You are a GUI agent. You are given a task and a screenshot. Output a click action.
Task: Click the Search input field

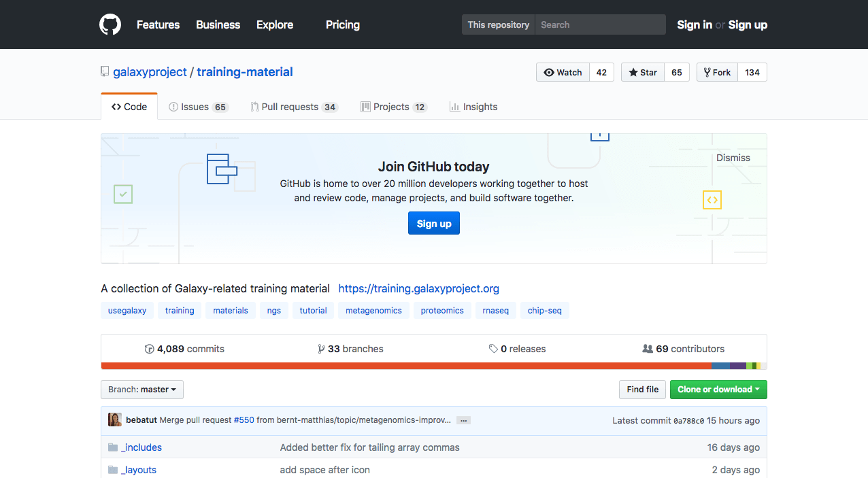pyautogui.click(x=600, y=24)
